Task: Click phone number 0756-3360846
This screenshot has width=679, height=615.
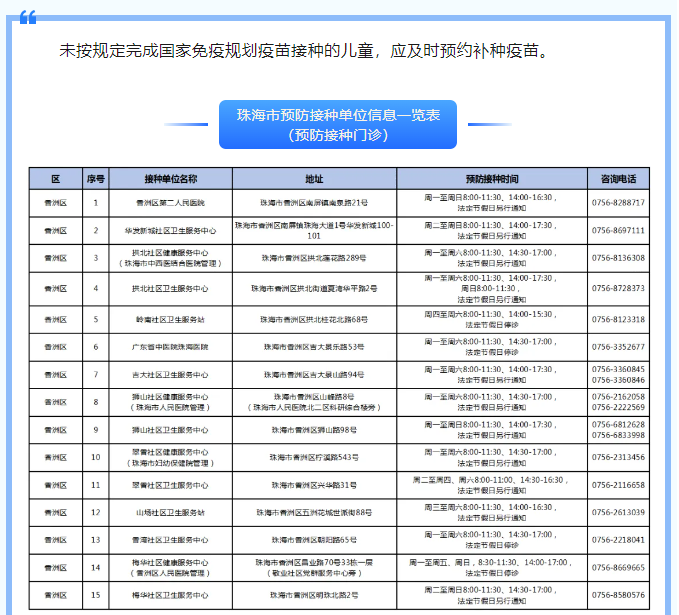Action: tap(618, 380)
